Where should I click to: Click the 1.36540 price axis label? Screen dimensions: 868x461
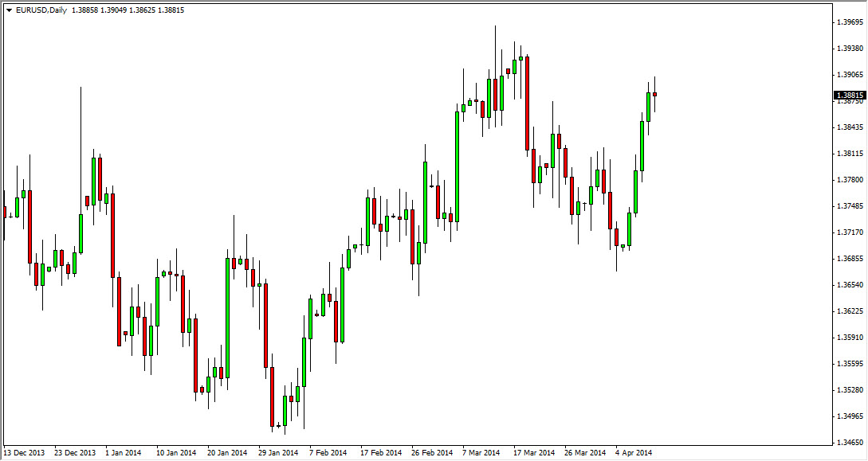pyautogui.click(x=850, y=285)
